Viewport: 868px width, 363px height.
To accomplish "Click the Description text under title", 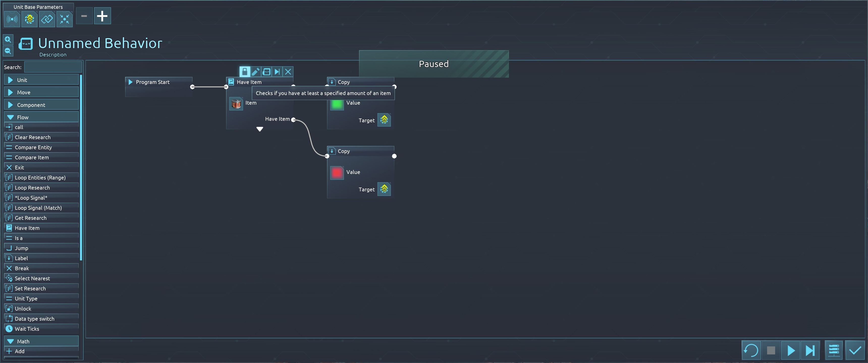I will [x=53, y=54].
